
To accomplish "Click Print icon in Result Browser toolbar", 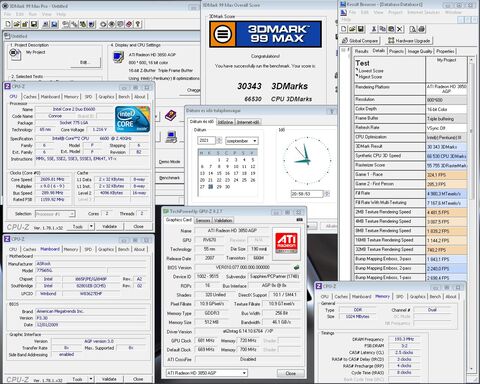I will pos(421,29).
